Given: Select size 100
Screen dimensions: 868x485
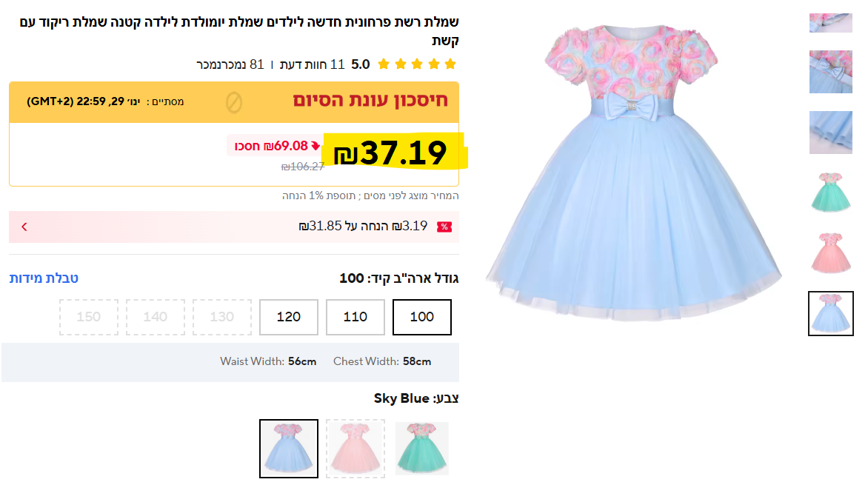Looking at the screenshot, I should [x=422, y=317].
